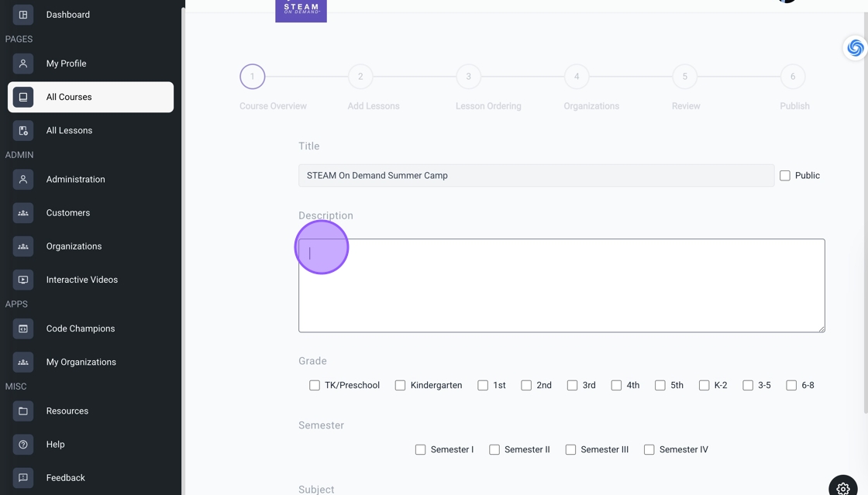Click the STEAM On Demand logo
The image size is (868, 495).
point(301,9)
